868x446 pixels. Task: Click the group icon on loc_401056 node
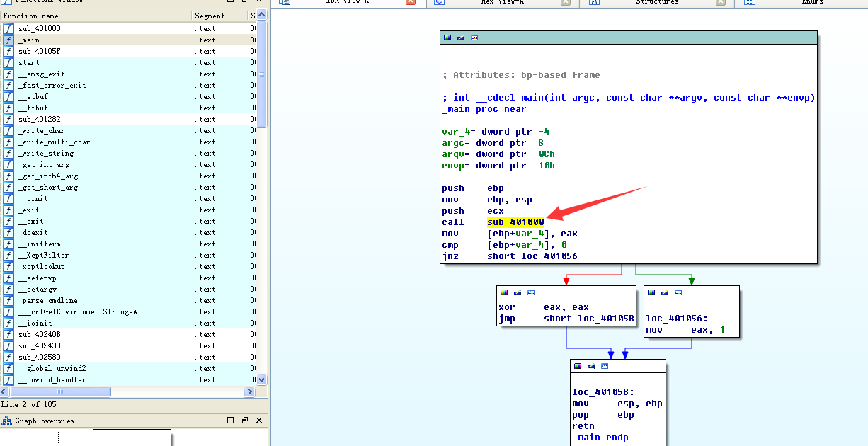(x=678, y=292)
